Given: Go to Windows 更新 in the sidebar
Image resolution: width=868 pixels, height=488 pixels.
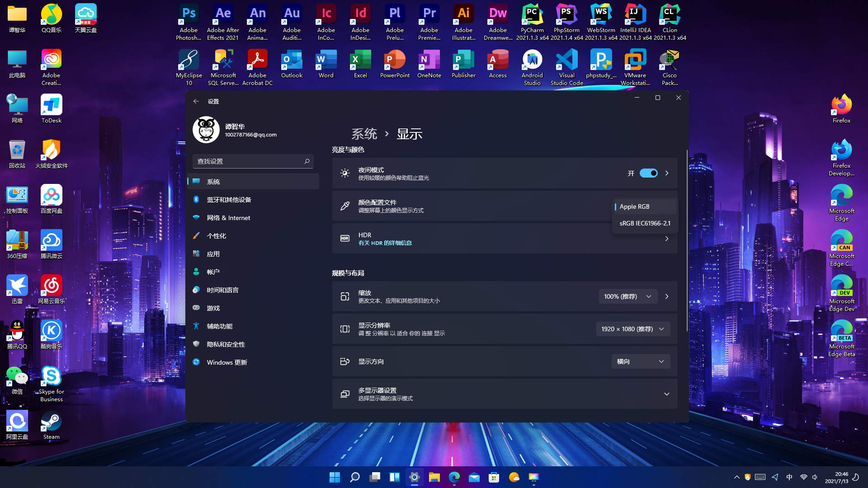Looking at the screenshot, I should (227, 362).
